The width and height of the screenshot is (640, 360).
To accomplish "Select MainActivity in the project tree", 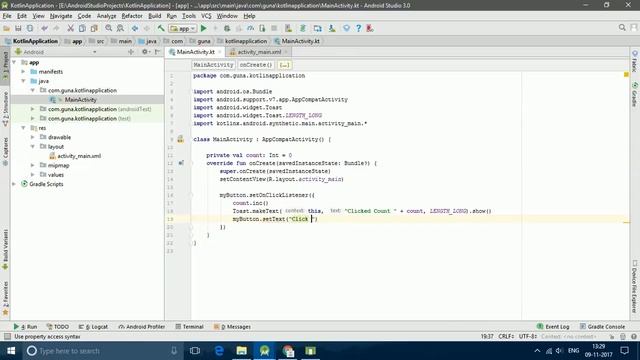I will coord(80,100).
